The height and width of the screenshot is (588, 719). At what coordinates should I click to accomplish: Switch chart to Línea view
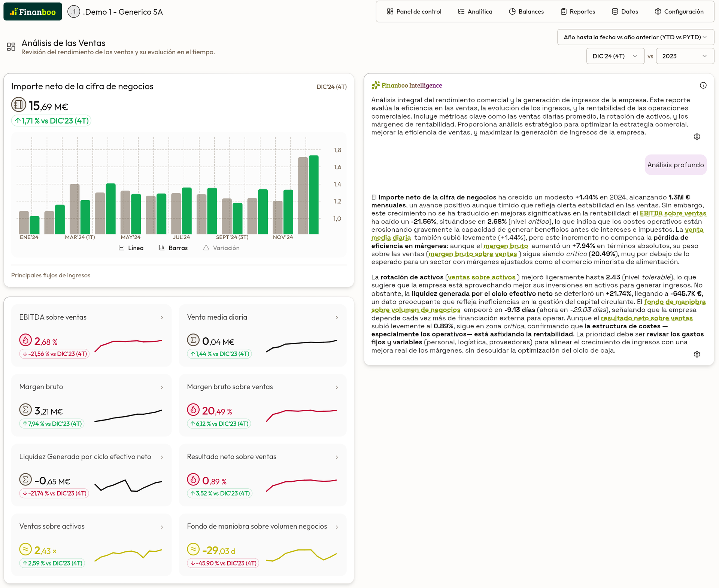click(x=131, y=248)
